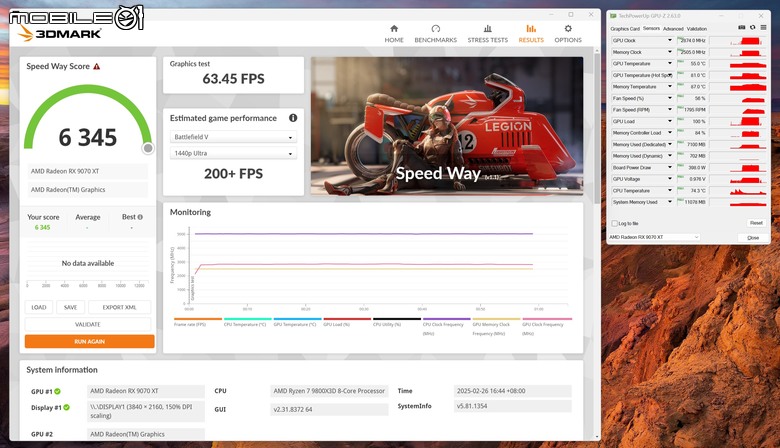Toggle GPU Temperature legend series

297,322
